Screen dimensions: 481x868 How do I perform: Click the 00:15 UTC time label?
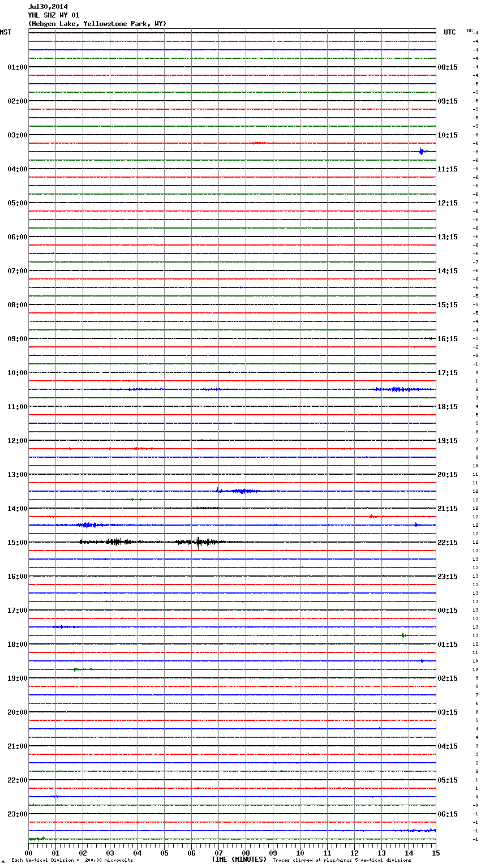448,611
